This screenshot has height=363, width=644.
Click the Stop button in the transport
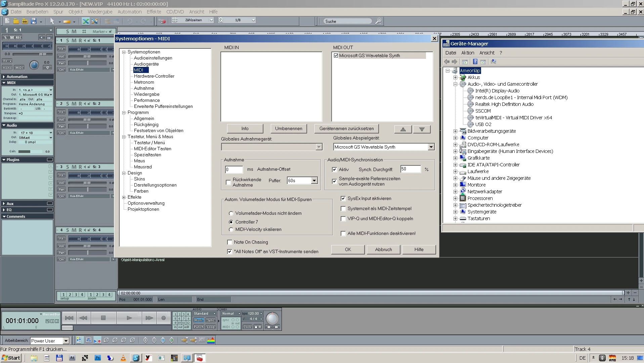(x=103, y=318)
